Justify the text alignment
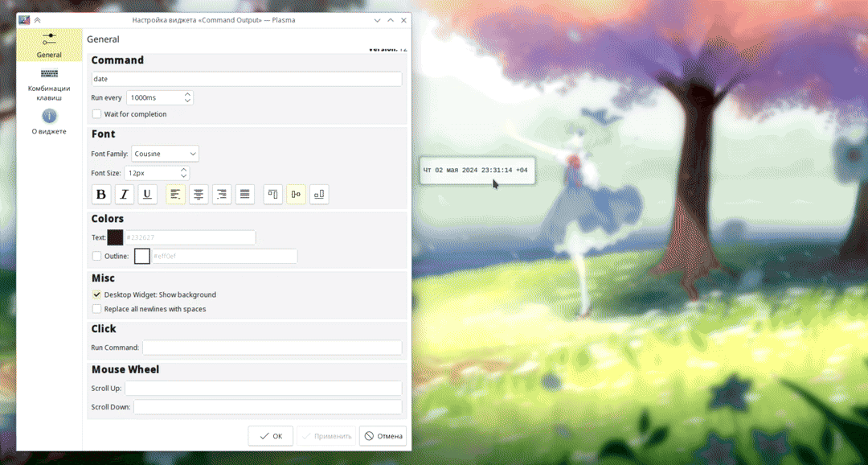 click(245, 194)
